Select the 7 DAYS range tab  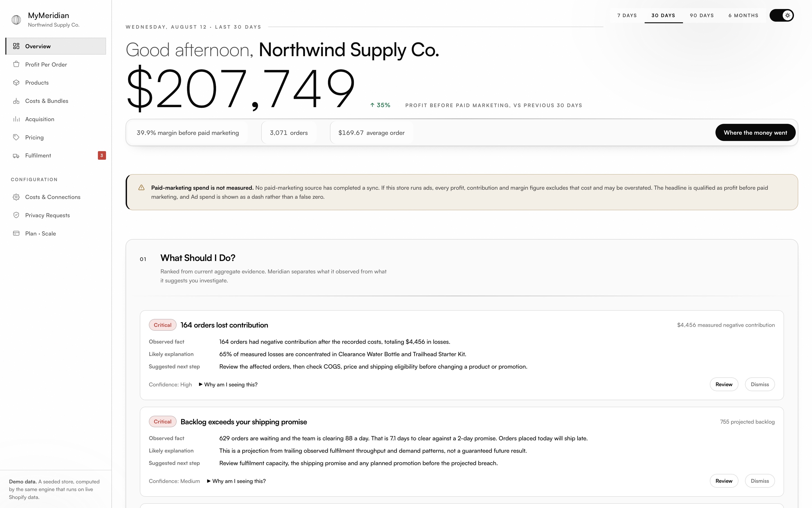point(627,16)
